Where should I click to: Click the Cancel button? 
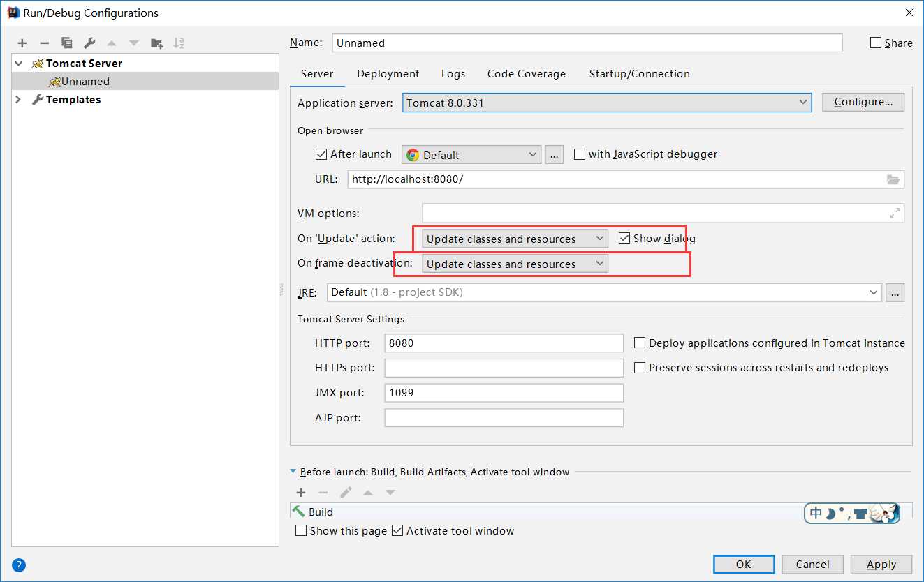[813, 565]
